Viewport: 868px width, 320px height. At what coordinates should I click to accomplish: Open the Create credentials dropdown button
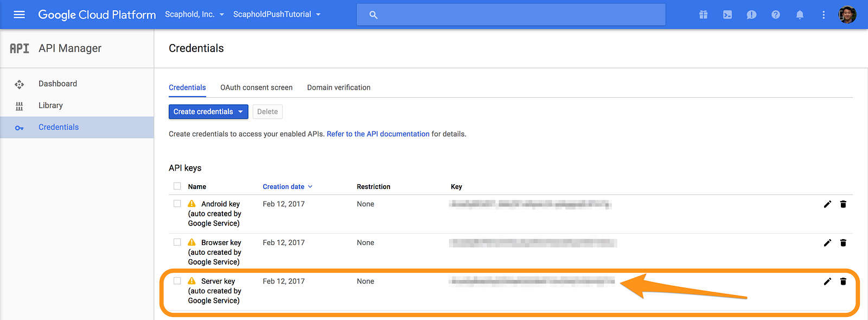[208, 111]
